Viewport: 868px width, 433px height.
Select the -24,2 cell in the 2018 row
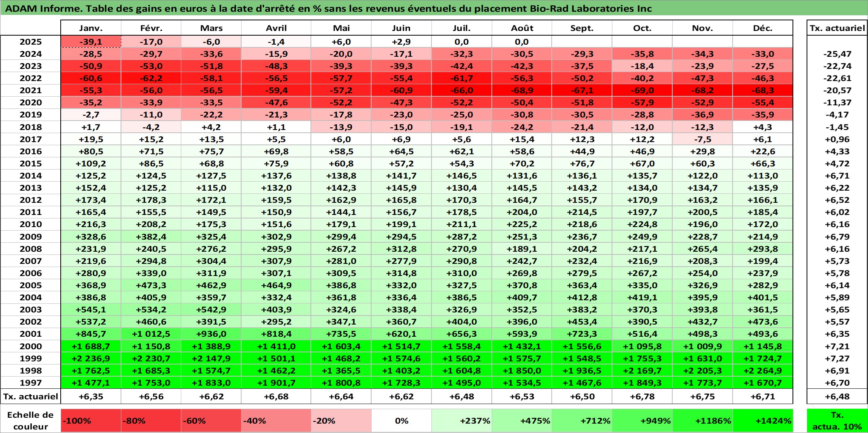(522, 127)
